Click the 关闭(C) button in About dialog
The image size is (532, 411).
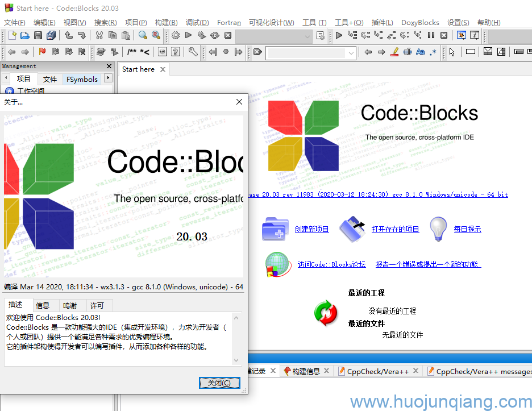tap(219, 383)
